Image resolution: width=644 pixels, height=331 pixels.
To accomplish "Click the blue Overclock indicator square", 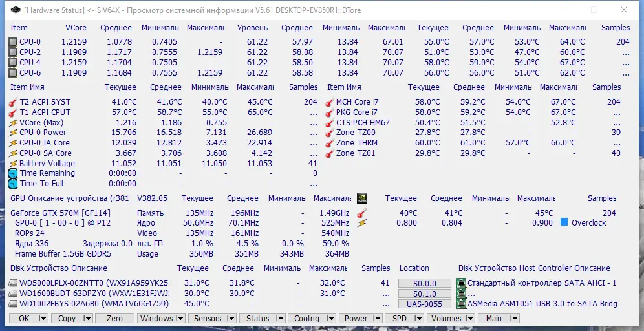I will point(564,222).
